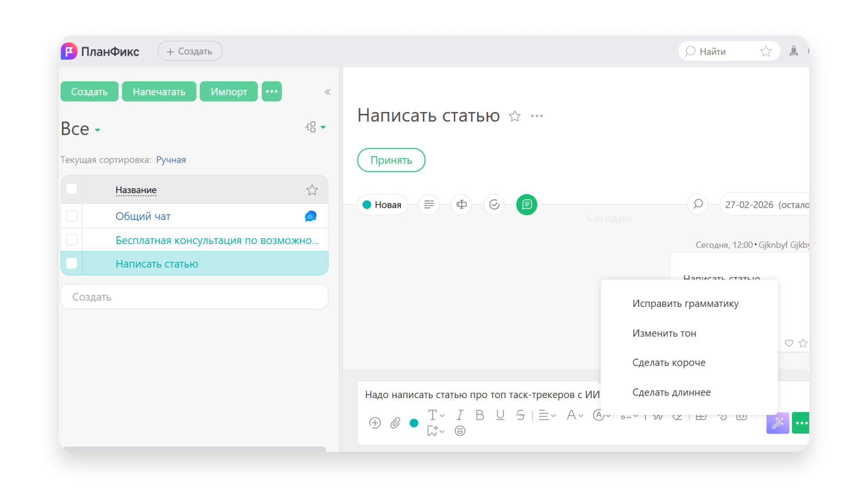Select Сделать короче in the context menu

click(669, 362)
